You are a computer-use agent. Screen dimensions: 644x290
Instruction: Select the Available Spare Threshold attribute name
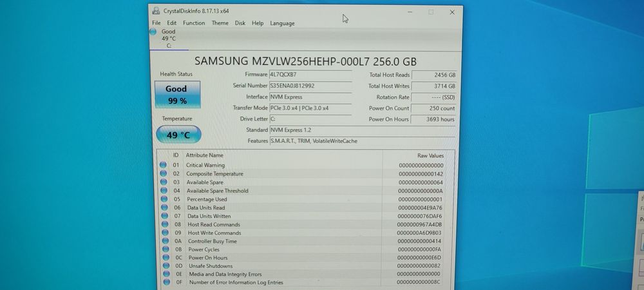[218, 191]
